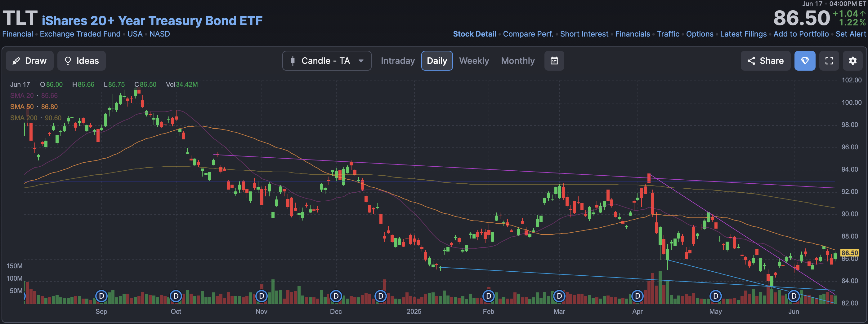Image resolution: width=868 pixels, height=324 pixels.
Task: Share the chart
Action: click(x=766, y=61)
